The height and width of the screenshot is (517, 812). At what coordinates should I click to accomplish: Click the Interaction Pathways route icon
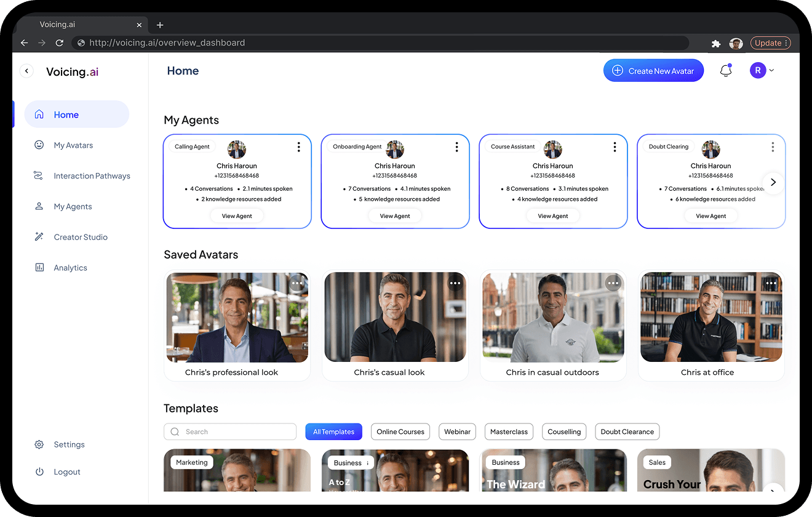coord(38,176)
